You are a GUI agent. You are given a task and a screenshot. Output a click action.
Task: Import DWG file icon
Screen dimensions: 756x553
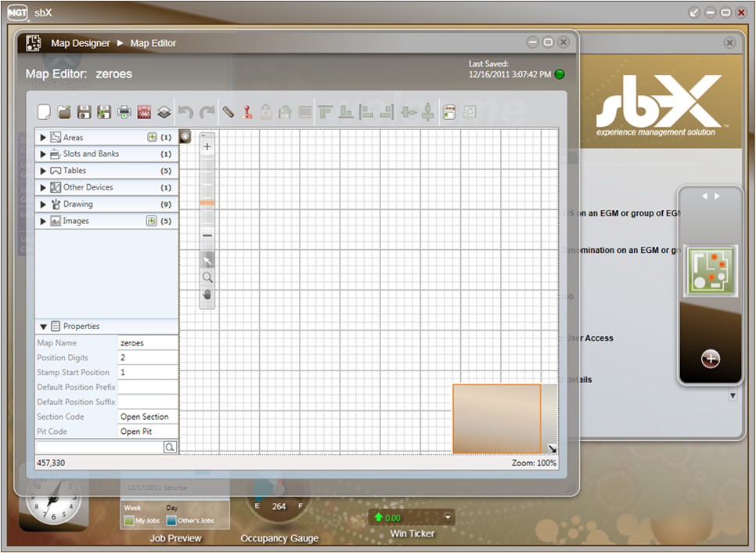[449, 112]
